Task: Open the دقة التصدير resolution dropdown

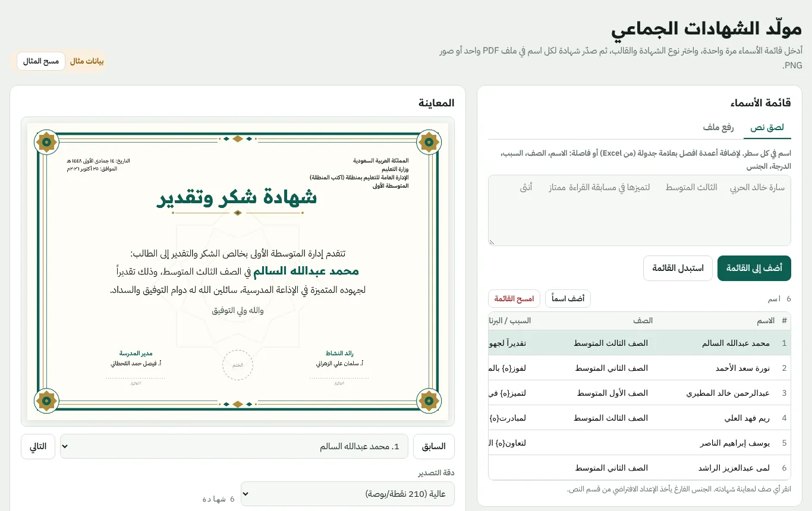Action: (x=348, y=494)
